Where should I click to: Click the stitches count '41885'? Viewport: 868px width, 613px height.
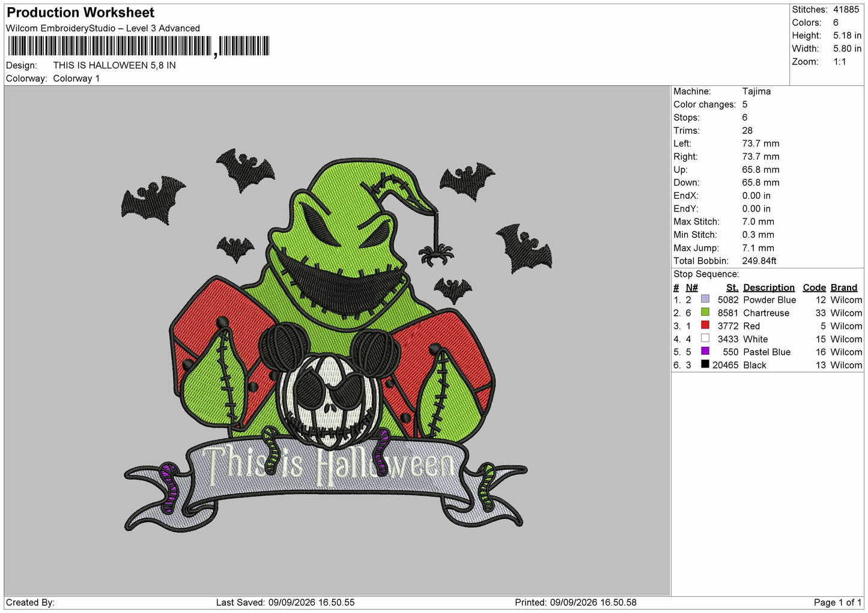[846, 10]
